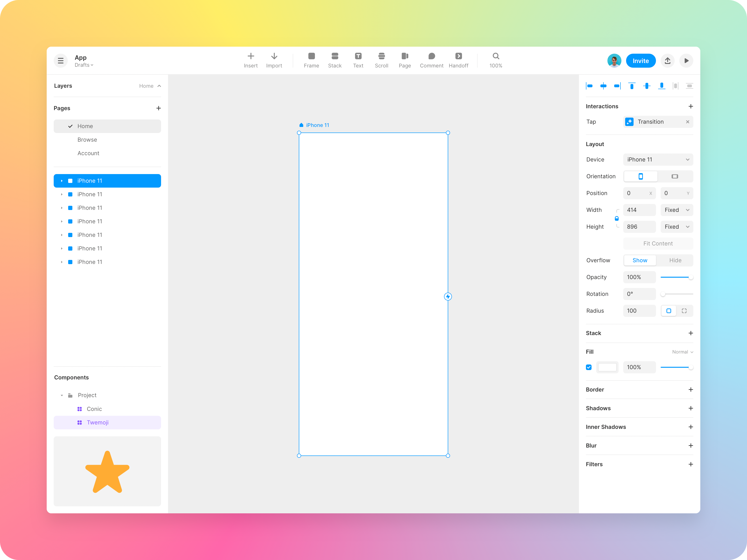747x560 pixels.
Task: Select the Frame tool
Action: (311, 60)
